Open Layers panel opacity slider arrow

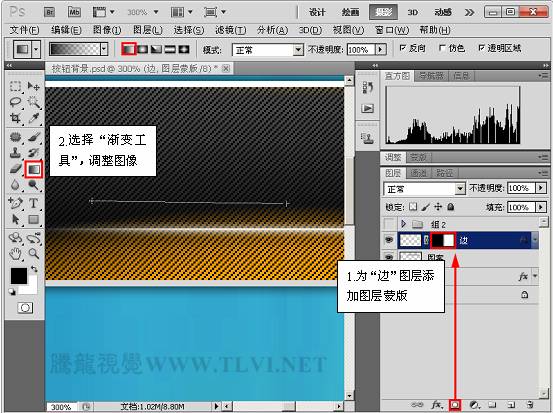[x=541, y=188]
